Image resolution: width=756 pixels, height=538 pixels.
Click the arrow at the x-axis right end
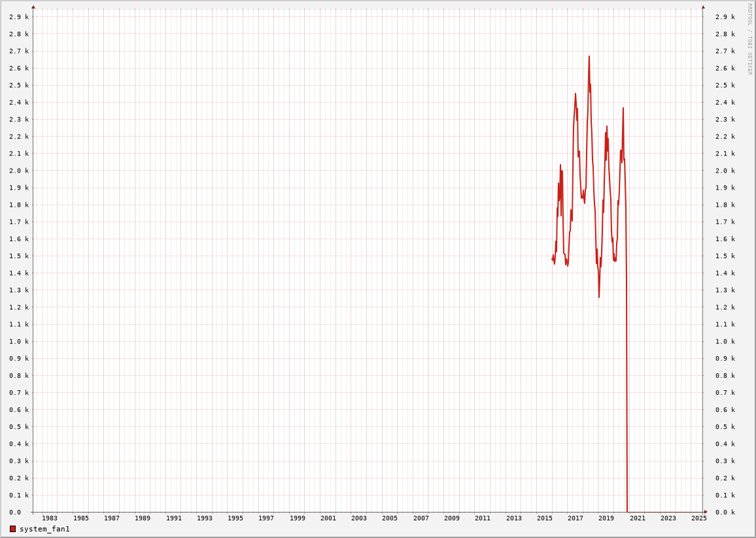706,512
